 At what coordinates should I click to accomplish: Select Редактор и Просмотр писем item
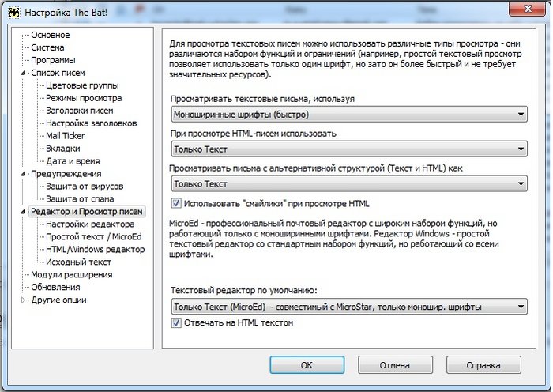pos(87,212)
